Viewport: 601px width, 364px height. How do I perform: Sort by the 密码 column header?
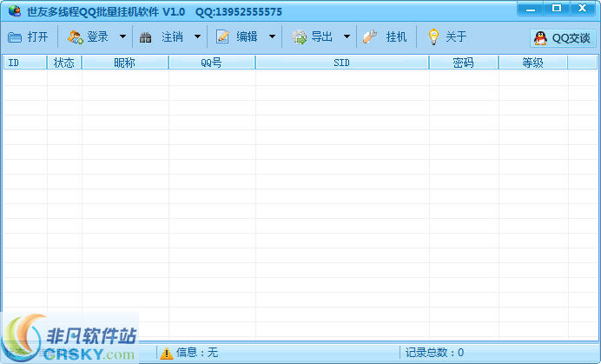point(464,63)
